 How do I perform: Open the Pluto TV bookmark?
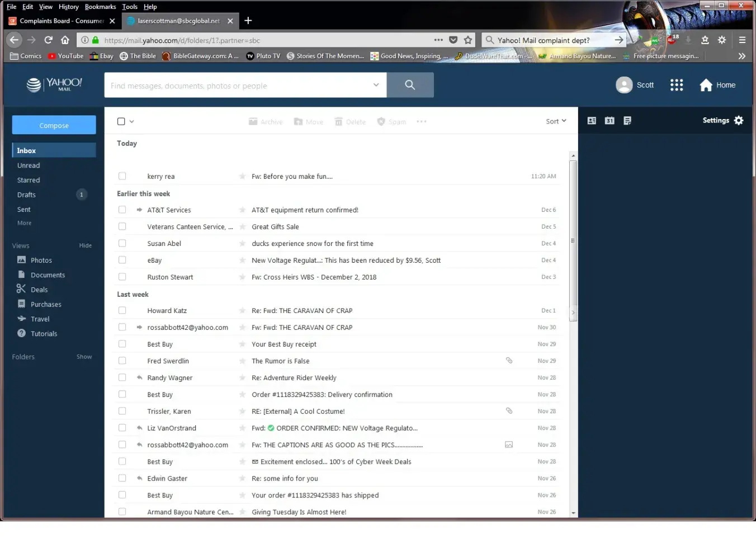[x=263, y=56]
